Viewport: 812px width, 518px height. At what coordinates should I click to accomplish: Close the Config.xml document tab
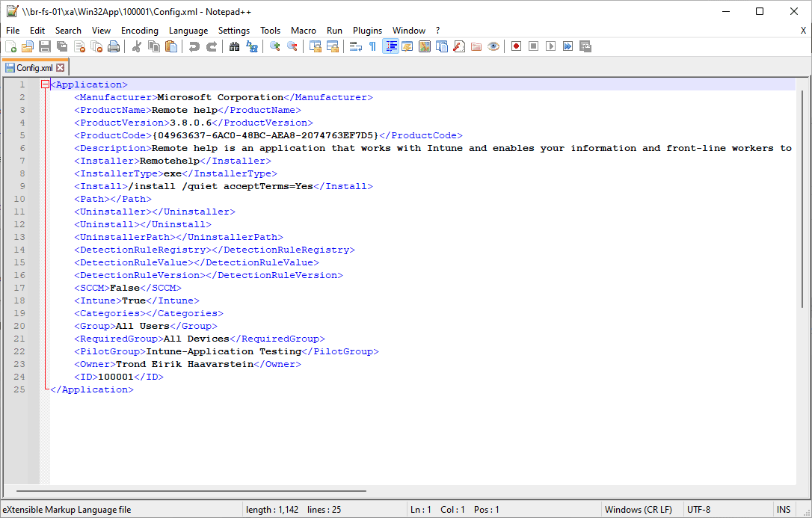coord(59,67)
